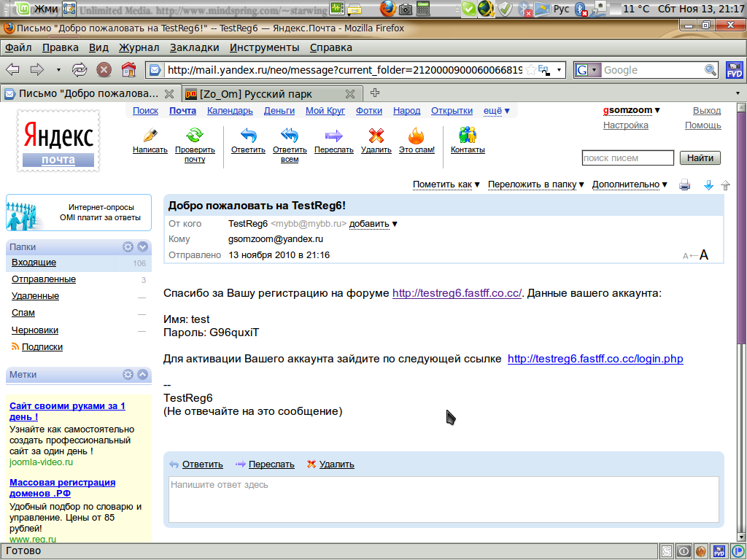The width and height of the screenshot is (747, 560).
Task: Go to previous message with gray up arrow
Action: 725,185
